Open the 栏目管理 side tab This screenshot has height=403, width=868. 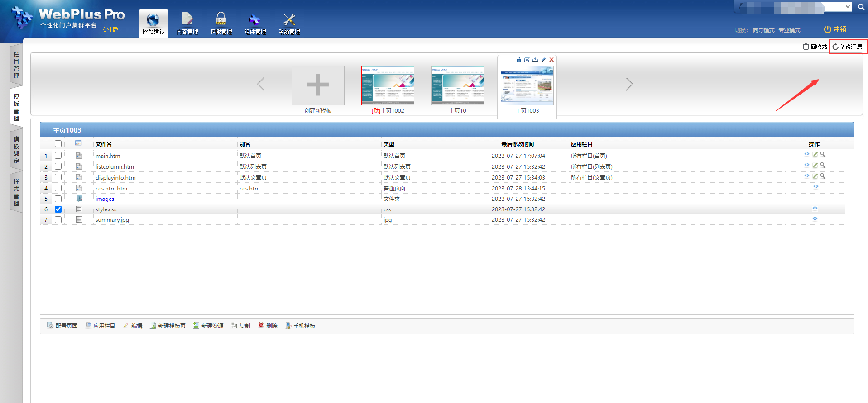tap(16, 65)
